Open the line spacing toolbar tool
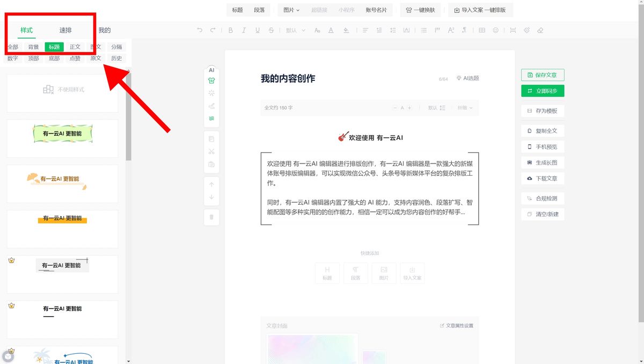This screenshot has height=364, width=644. [x=393, y=30]
